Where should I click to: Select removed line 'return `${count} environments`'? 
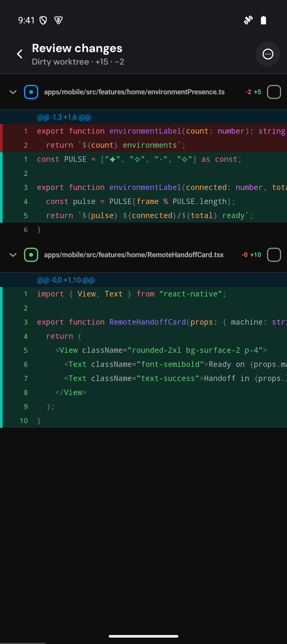[x=143, y=145]
